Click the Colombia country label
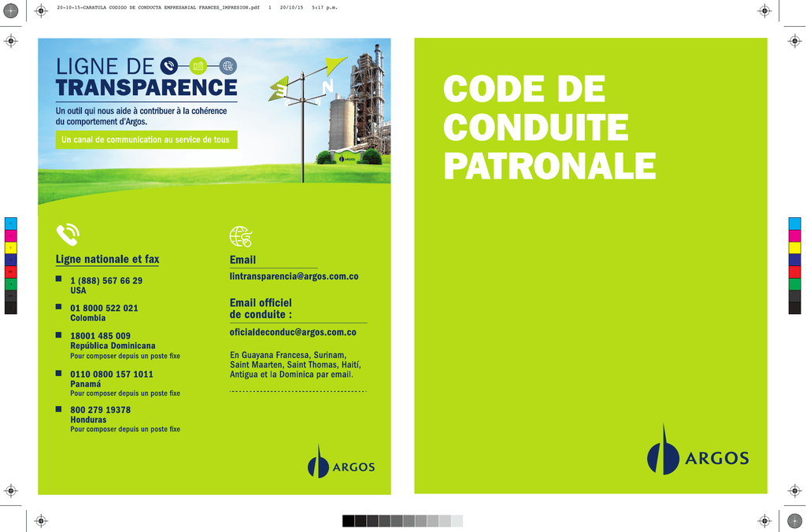This screenshot has width=806, height=532. [88, 318]
